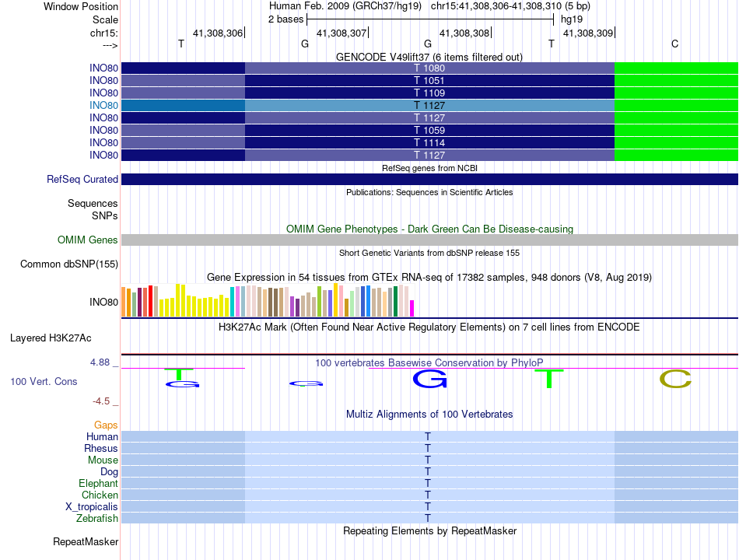Click the Repeating Elements by RepeatMasker title

(x=429, y=530)
